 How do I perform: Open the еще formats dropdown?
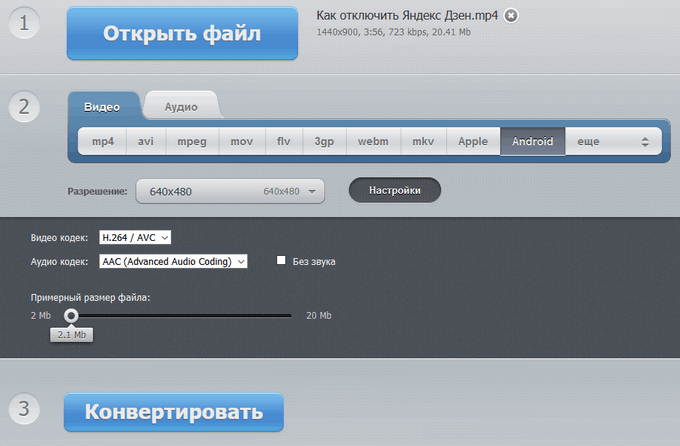[x=613, y=141]
